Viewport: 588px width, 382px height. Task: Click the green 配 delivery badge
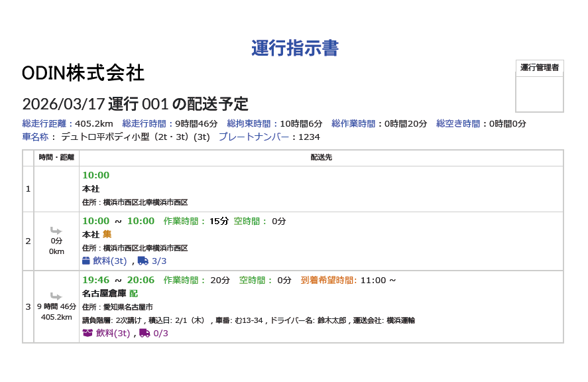point(133,293)
